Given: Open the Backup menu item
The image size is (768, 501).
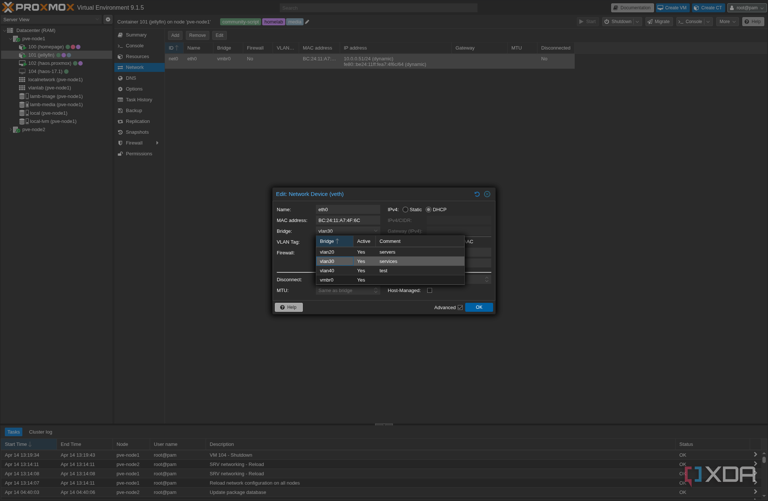Looking at the screenshot, I should point(133,110).
